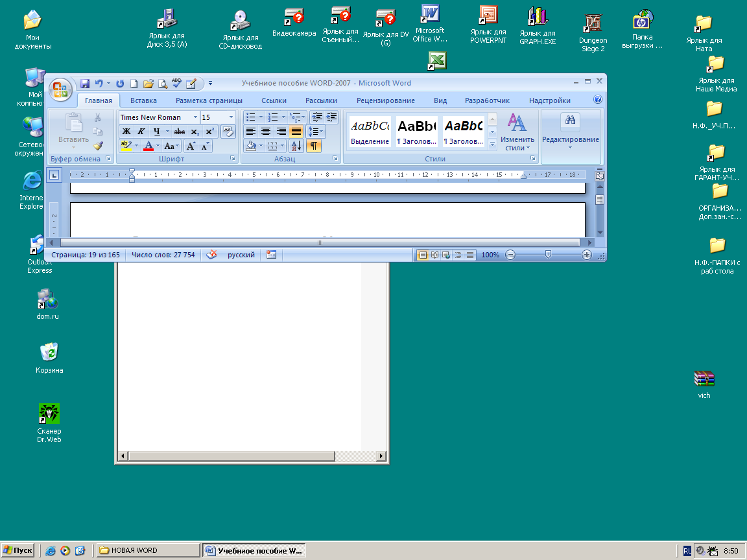Shrink the font size with small A
747x560 pixels.
tap(205, 146)
